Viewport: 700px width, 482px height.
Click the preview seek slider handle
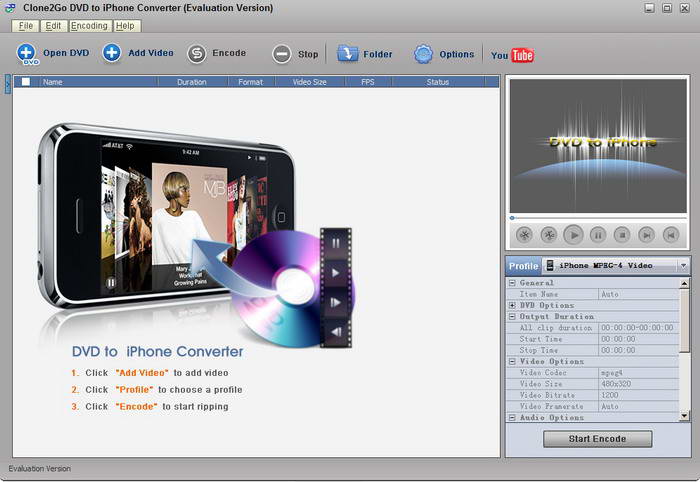tap(512, 218)
